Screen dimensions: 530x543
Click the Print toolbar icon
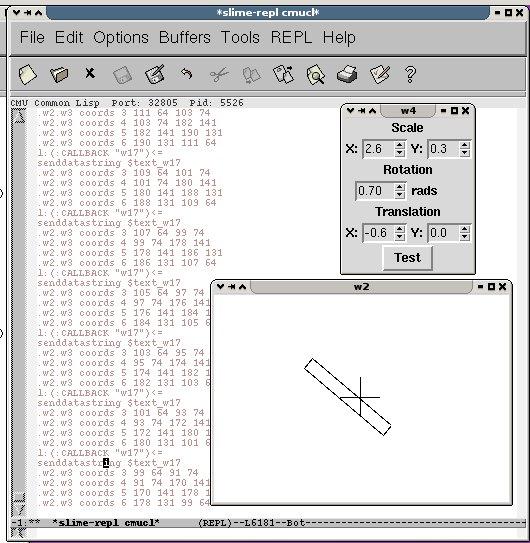pos(347,74)
